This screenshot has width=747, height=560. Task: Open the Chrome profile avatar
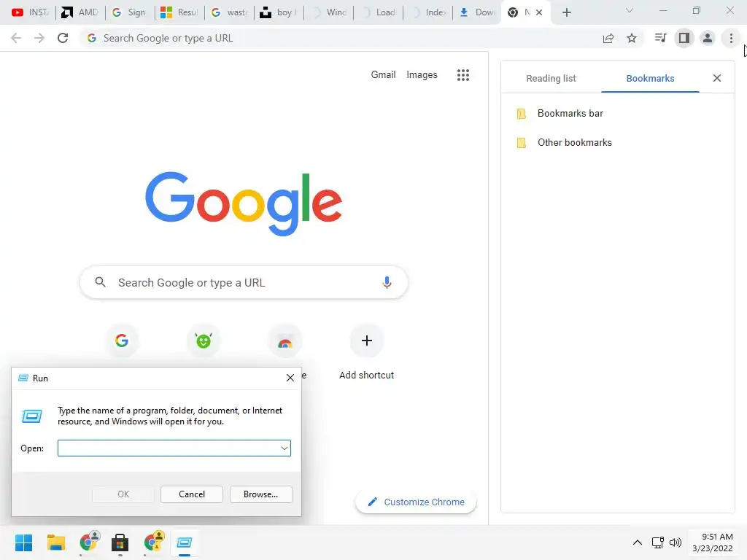click(x=708, y=38)
